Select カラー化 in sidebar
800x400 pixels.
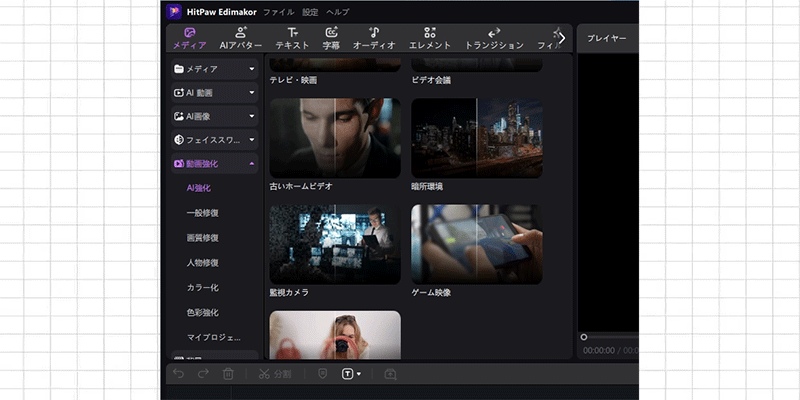click(x=203, y=288)
